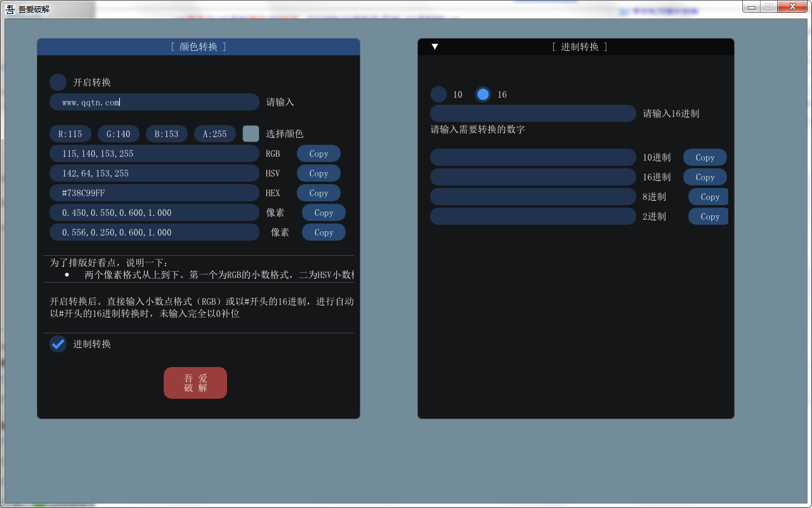The height and width of the screenshot is (508, 812).
Task: Copy the 2进制 result
Action: point(709,217)
